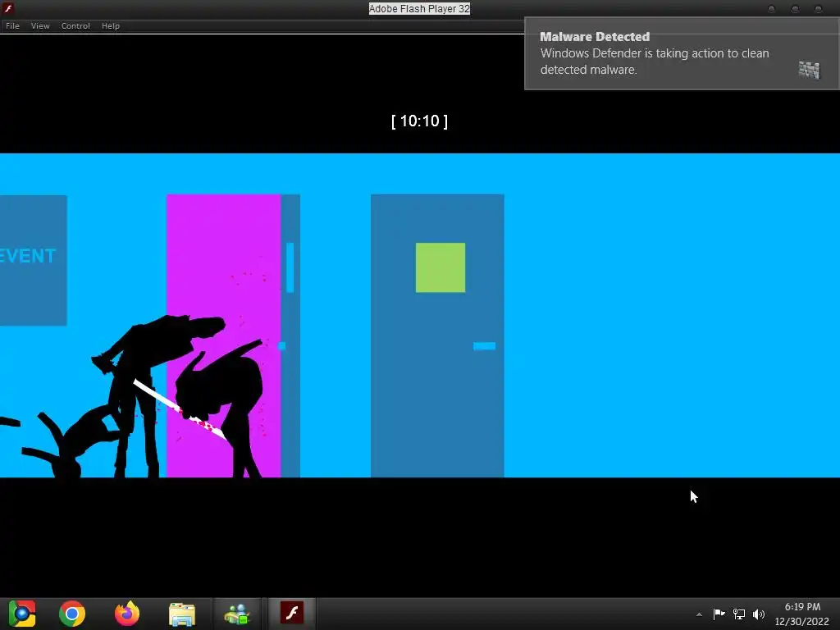Click the clock showing 6:19 PM
Image resolution: width=840 pixels, height=630 pixels.
[802, 606]
